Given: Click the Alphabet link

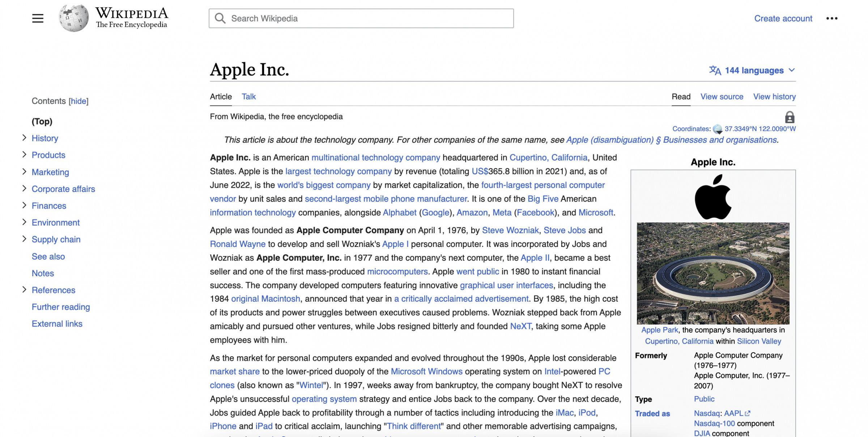Looking at the screenshot, I should 400,213.
